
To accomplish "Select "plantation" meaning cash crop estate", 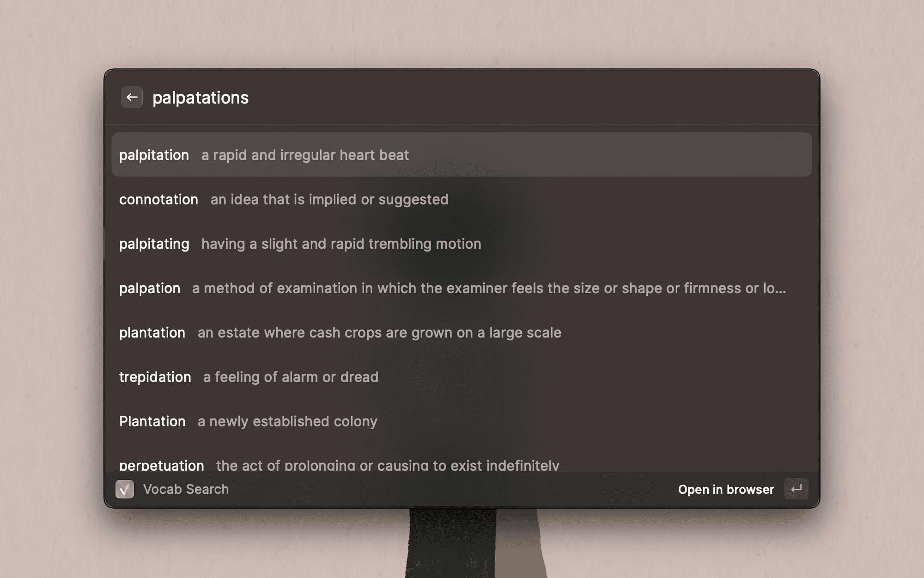I will pos(152,332).
